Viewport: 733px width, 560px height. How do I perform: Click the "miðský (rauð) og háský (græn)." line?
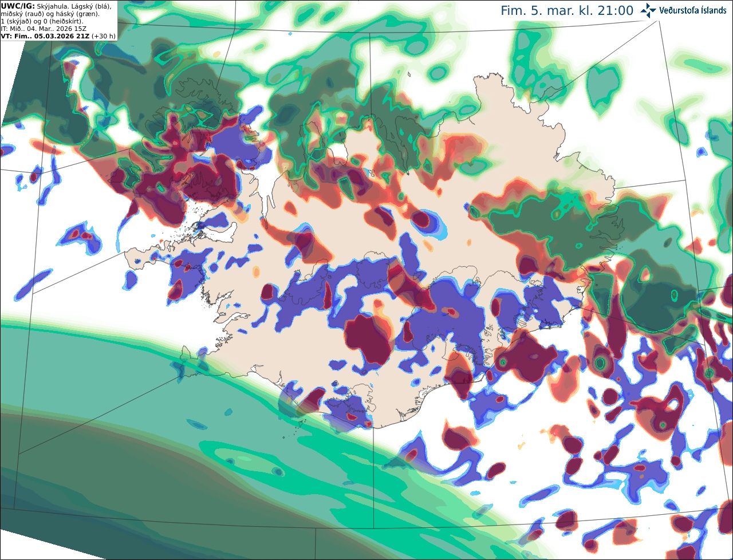click(50, 14)
